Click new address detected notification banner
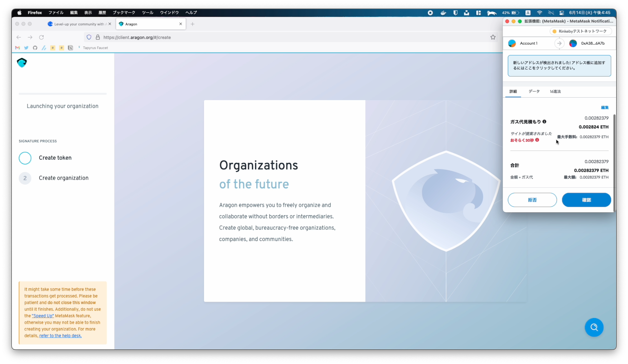This screenshot has height=364, width=628. (559, 65)
